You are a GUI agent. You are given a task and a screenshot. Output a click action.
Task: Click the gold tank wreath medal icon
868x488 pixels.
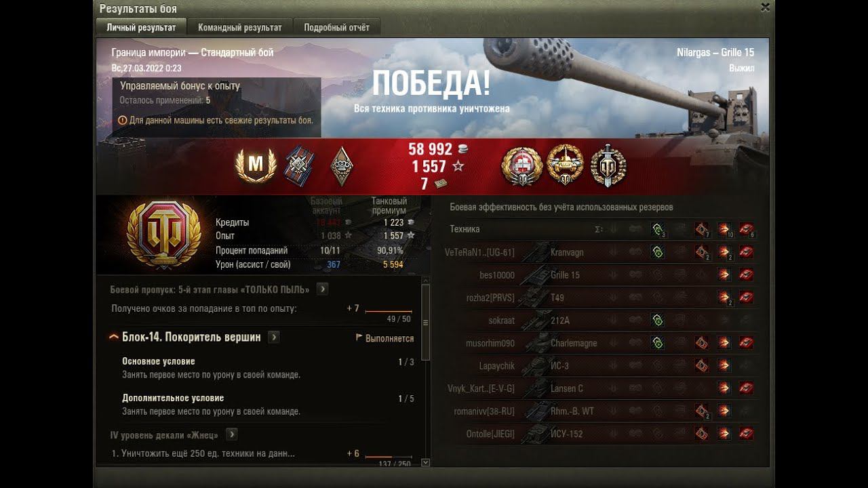tap(565, 165)
